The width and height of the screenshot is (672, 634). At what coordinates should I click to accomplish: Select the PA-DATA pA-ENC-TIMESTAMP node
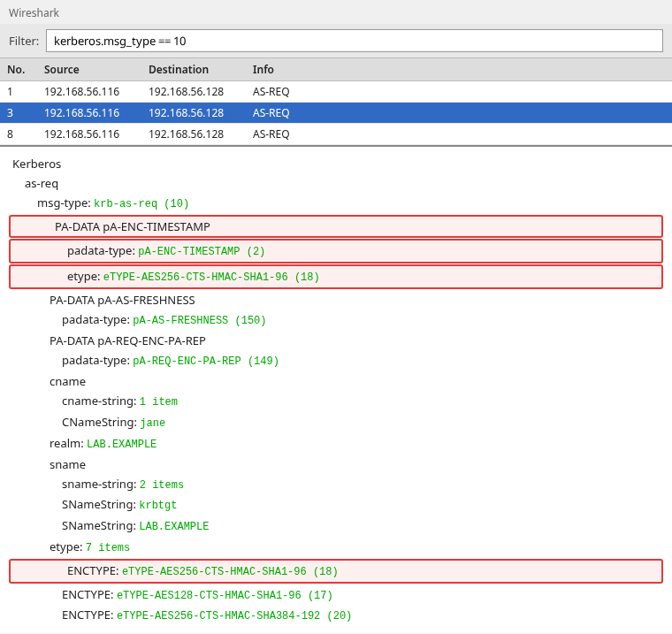point(336,226)
